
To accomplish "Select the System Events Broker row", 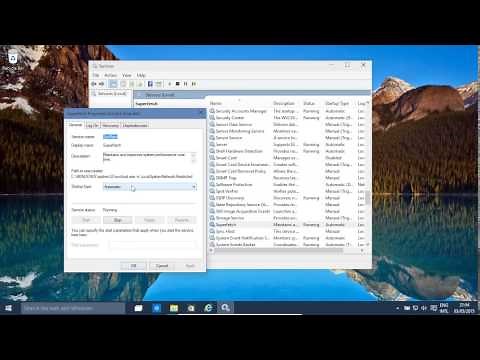I will 287,244.
